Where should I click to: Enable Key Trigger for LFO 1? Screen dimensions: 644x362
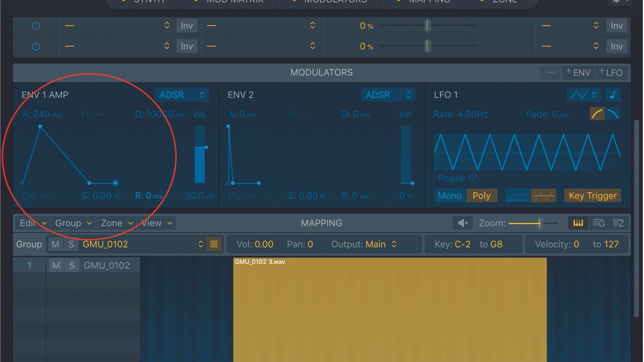592,196
